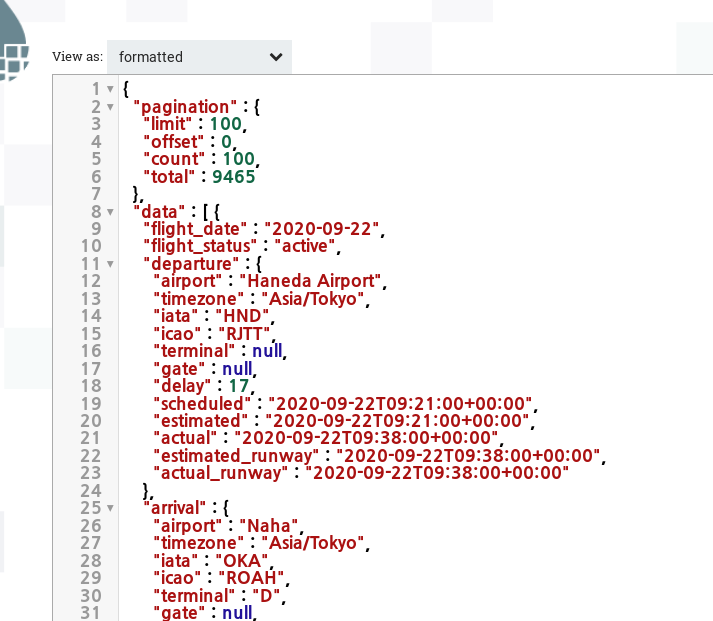Screen dimensions: 713x621
Task: Click the flight_date value "2020-09-22"
Action: pos(322,229)
